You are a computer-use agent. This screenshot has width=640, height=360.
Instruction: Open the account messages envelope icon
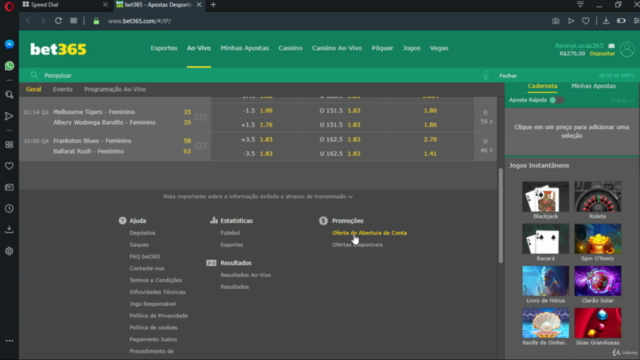(611, 46)
